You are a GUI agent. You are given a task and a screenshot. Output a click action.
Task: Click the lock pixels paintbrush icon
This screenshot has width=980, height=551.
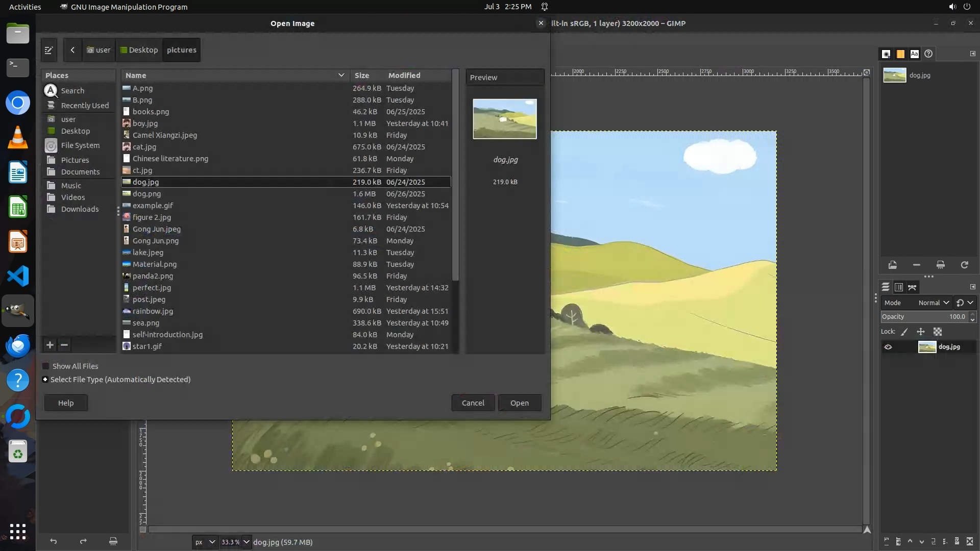904,332
